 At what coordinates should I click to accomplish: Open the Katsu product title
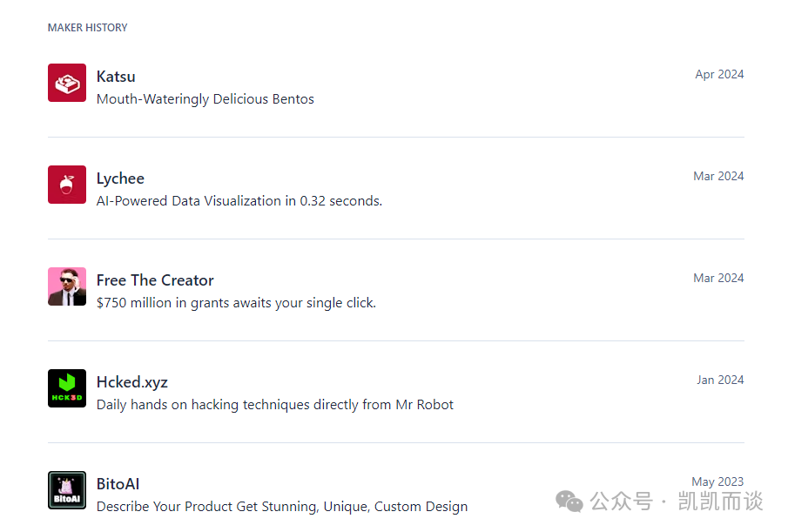pyautogui.click(x=116, y=77)
